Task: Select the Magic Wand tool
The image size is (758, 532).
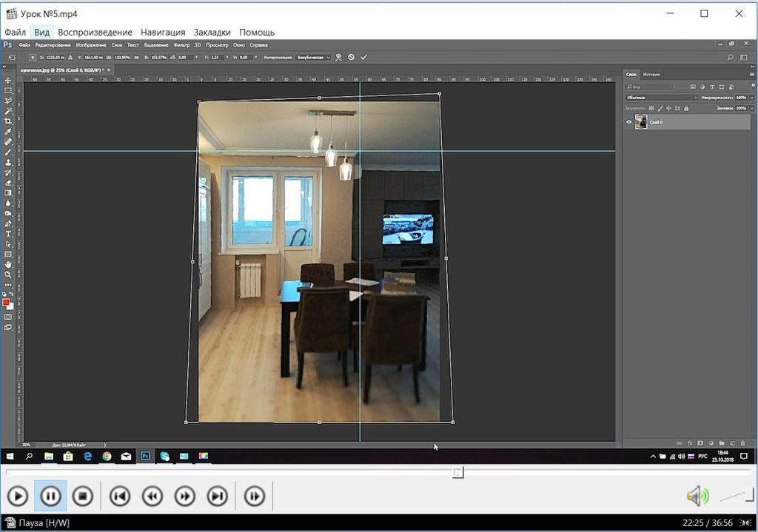Action: 7,111
